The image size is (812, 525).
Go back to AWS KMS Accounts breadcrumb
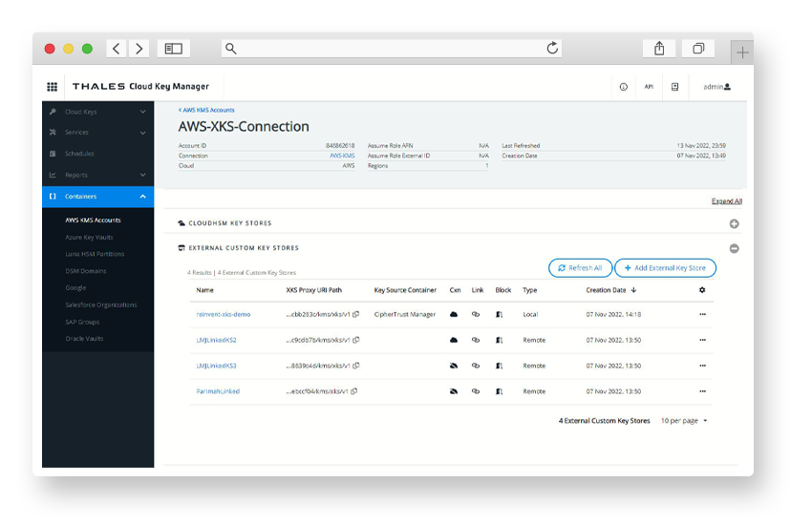tap(206, 110)
